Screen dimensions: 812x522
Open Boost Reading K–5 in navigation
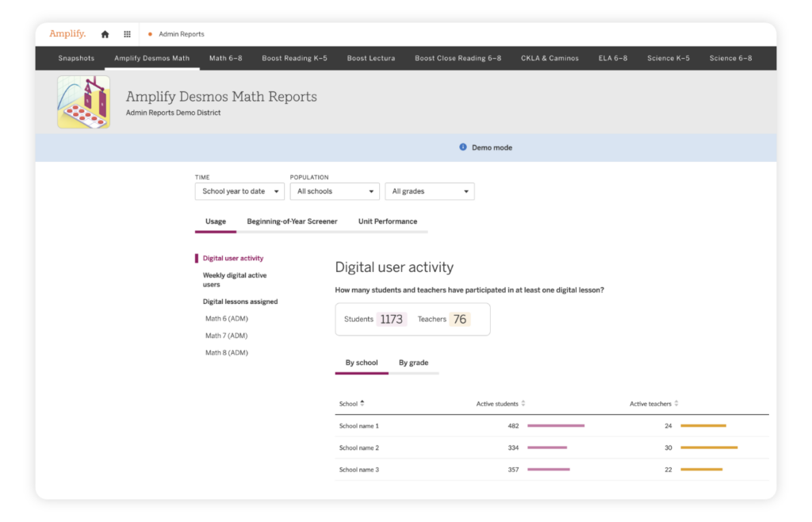(x=294, y=58)
